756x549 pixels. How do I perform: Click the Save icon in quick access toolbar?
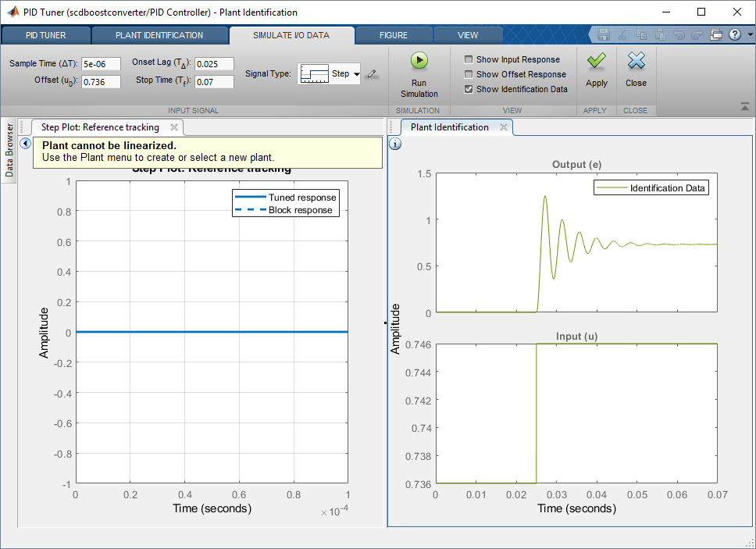603,34
